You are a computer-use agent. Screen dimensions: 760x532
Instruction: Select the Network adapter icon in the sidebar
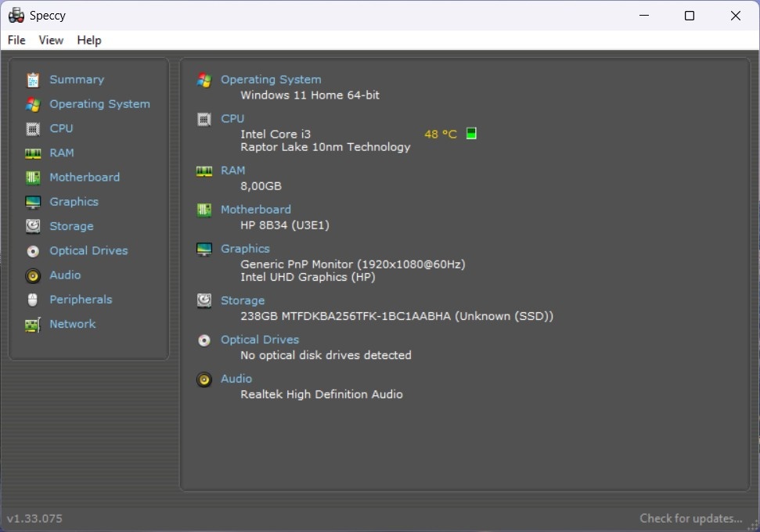pos(32,324)
